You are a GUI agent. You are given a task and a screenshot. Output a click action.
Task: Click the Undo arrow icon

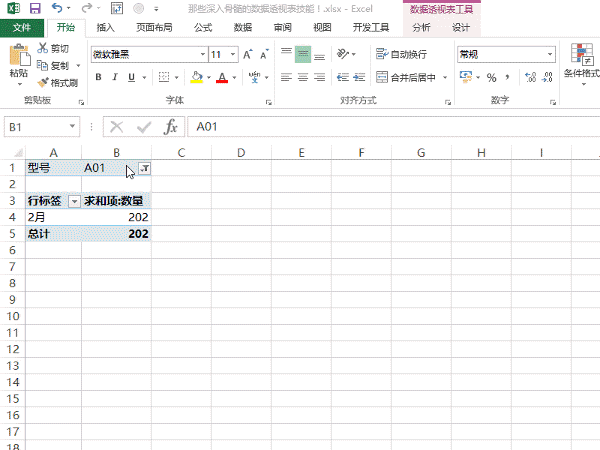pyautogui.click(x=56, y=8)
